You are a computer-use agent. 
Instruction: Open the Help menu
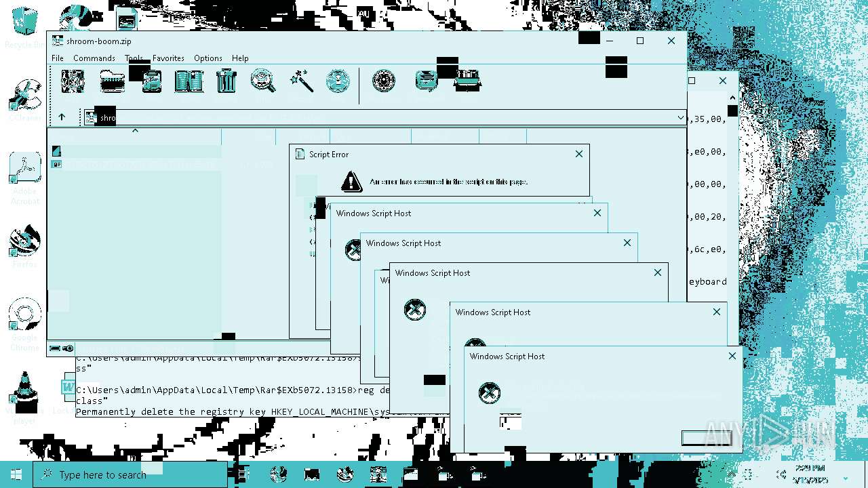click(240, 58)
